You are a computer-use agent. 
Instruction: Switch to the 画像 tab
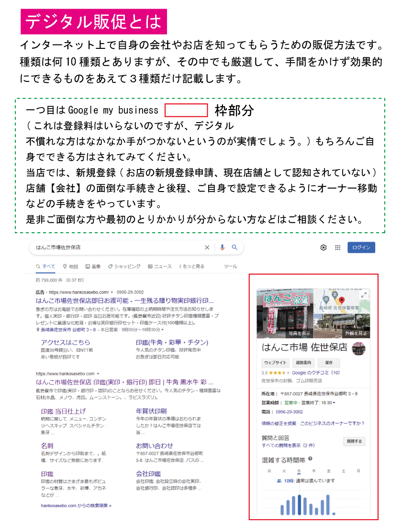[x=93, y=266]
